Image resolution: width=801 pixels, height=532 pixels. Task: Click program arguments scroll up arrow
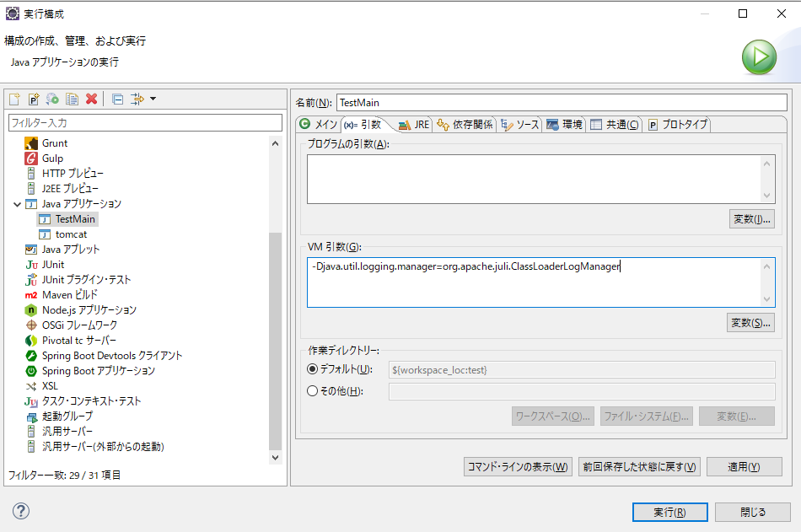766,164
